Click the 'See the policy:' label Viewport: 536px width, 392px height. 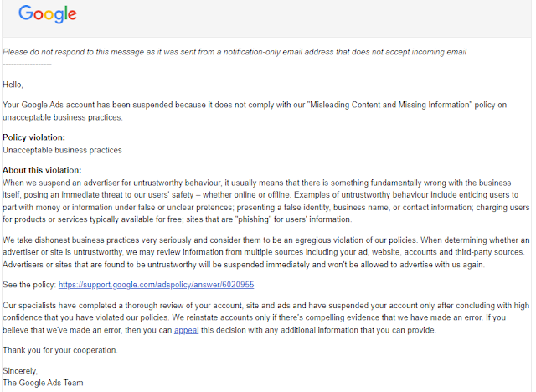click(x=29, y=285)
